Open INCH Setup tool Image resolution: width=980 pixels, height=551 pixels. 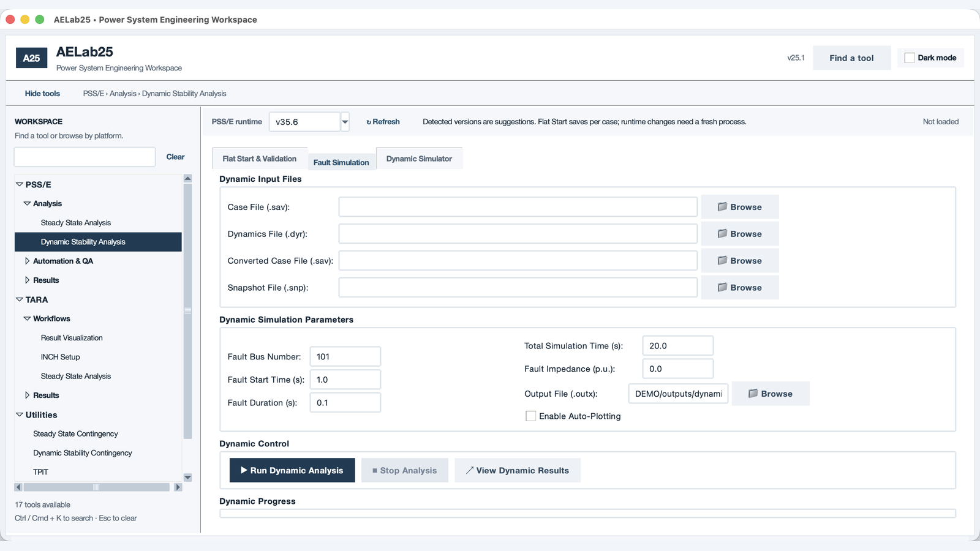[61, 357]
